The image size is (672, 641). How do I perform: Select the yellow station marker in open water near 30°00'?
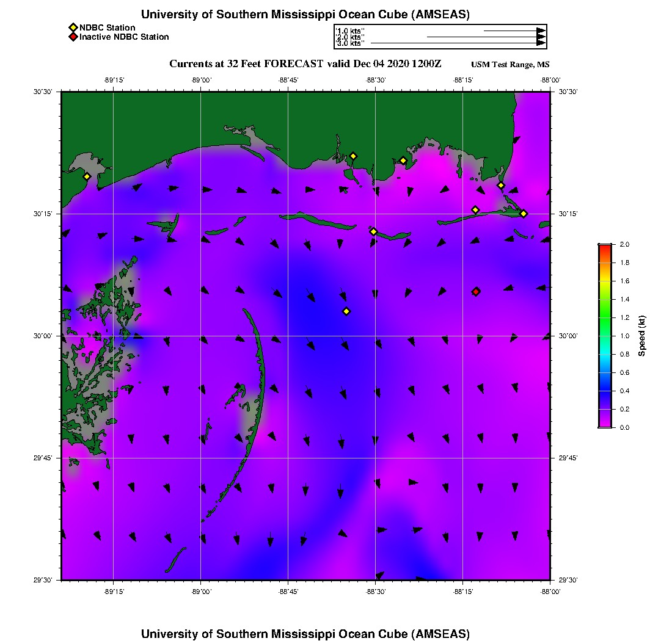tap(346, 311)
